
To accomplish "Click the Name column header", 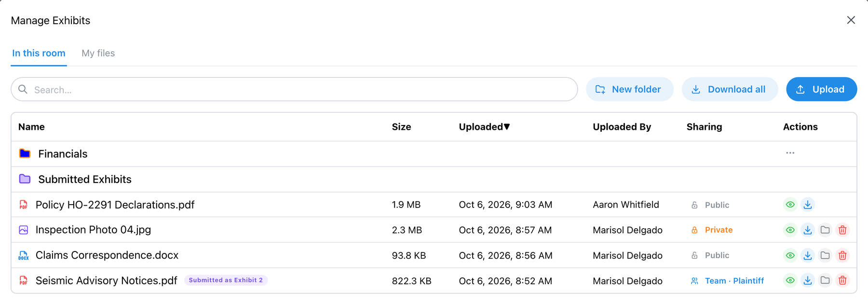I will point(31,127).
